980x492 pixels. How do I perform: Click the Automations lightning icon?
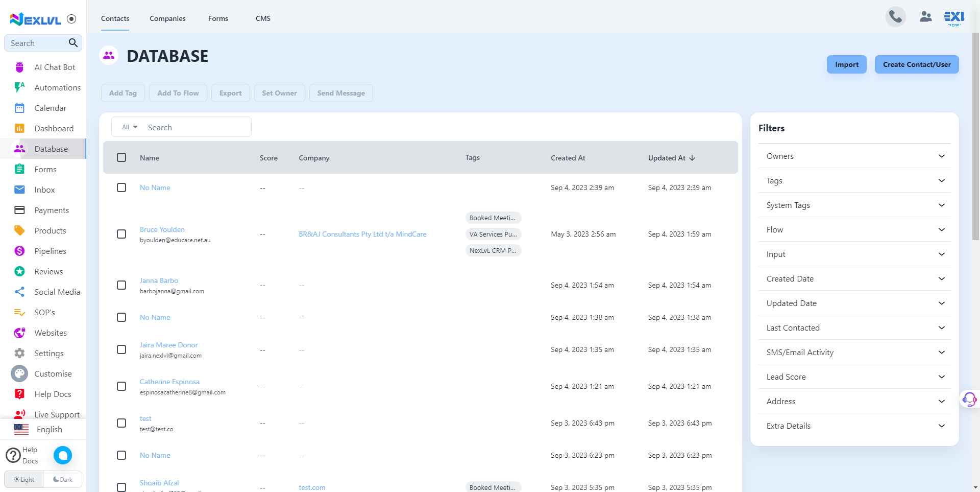[19, 87]
